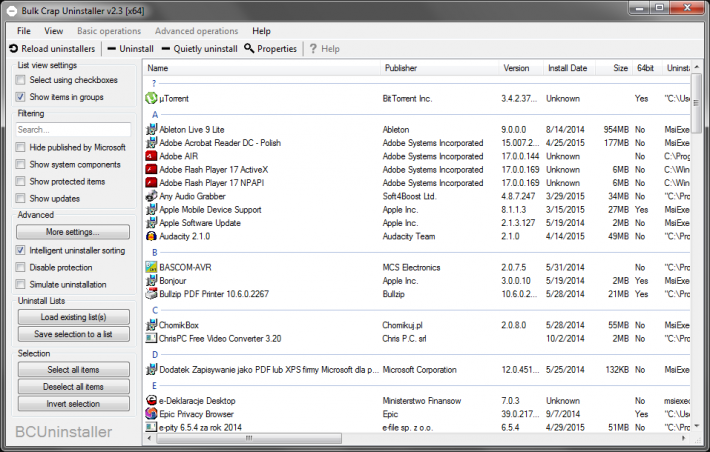Sort by the Publisher column header

point(439,68)
